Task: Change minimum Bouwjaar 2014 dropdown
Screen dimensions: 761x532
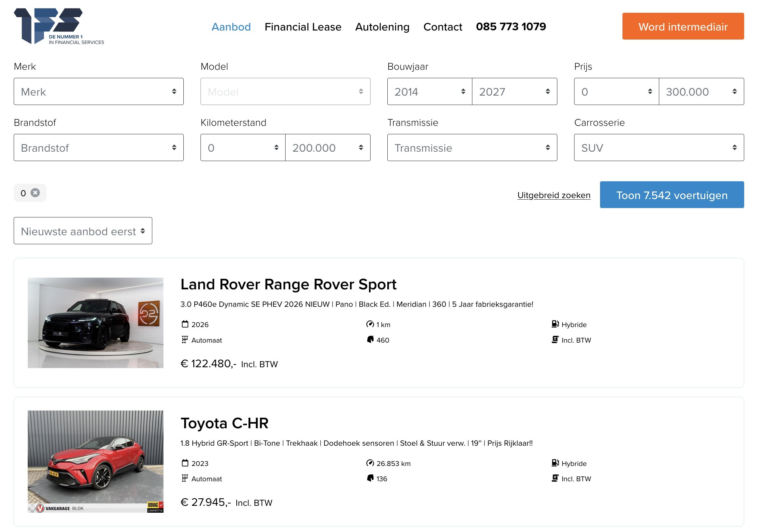Action: click(430, 92)
